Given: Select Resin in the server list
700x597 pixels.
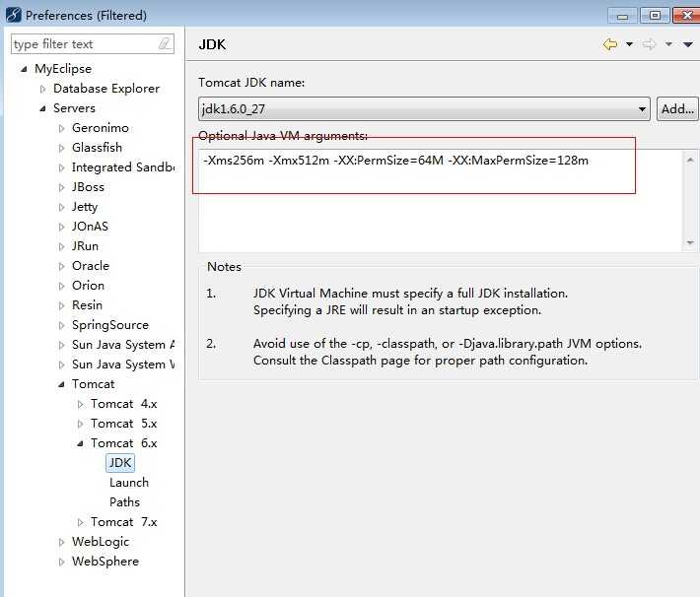Looking at the screenshot, I should pyautogui.click(x=87, y=304).
